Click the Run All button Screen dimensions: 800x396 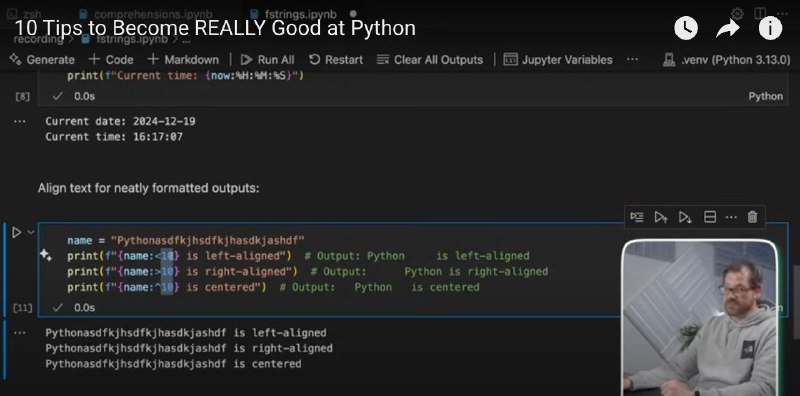pyautogui.click(x=267, y=60)
